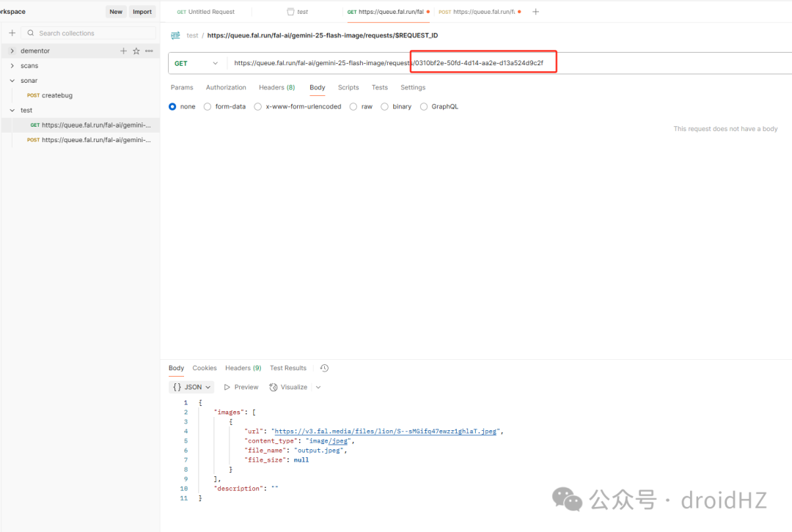Open a new request tab with plus
The height and width of the screenshot is (532, 792).
coord(535,12)
